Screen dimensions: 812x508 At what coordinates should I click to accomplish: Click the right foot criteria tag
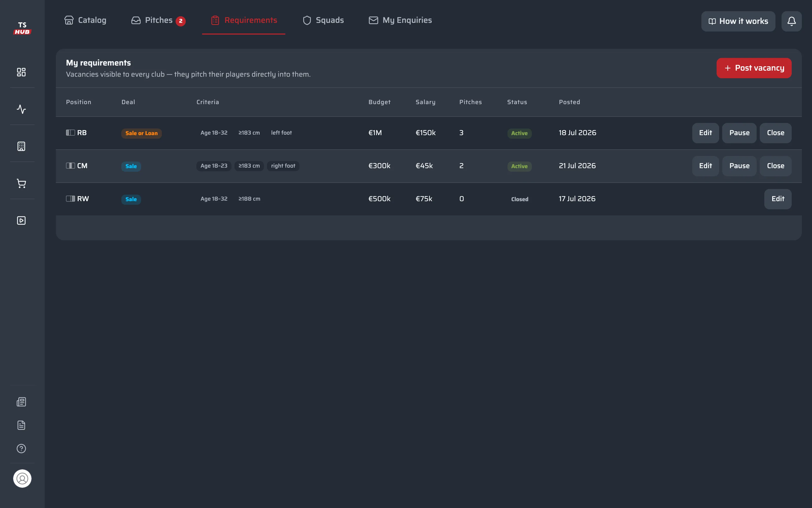point(283,166)
